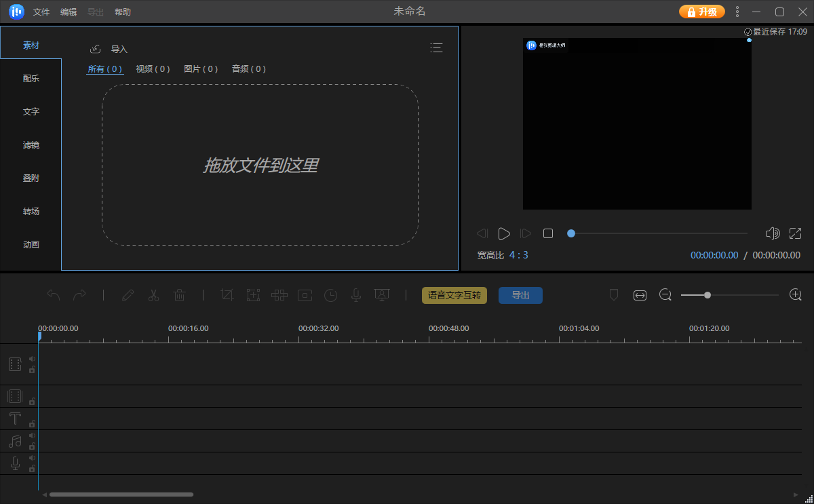This screenshot has width=814, height=504.
Task: Open the 帮助 menu
Action: tap(123, 12)
